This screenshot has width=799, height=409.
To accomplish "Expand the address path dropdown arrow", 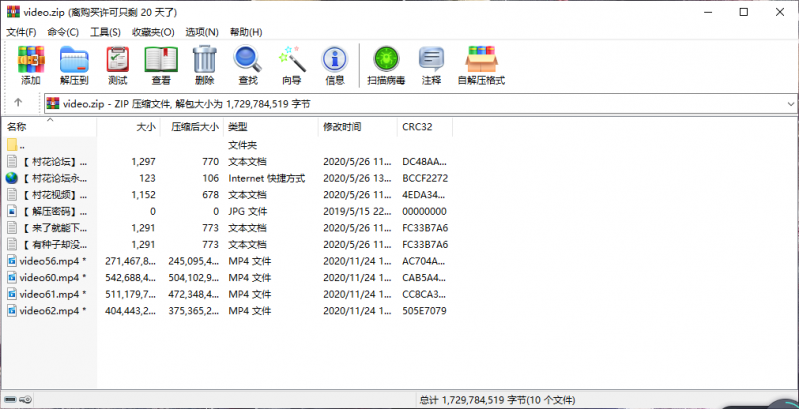I will (x=790, y=103).
